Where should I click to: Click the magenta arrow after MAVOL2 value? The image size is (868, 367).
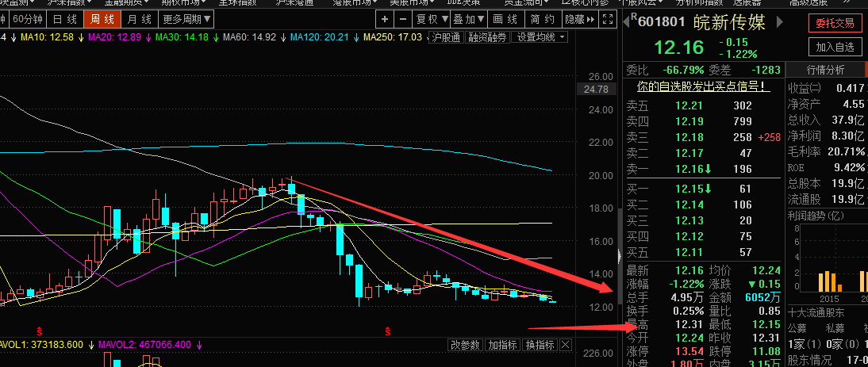(199, 345)
